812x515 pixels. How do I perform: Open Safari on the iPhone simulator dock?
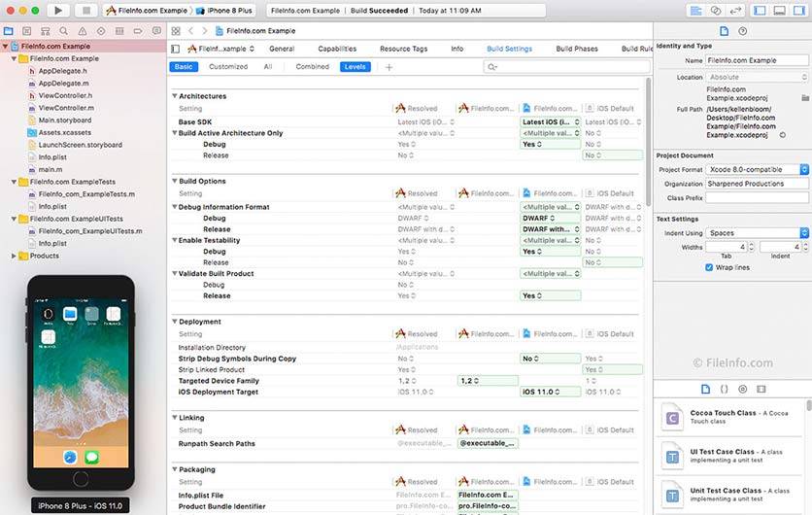click(71, 456)
